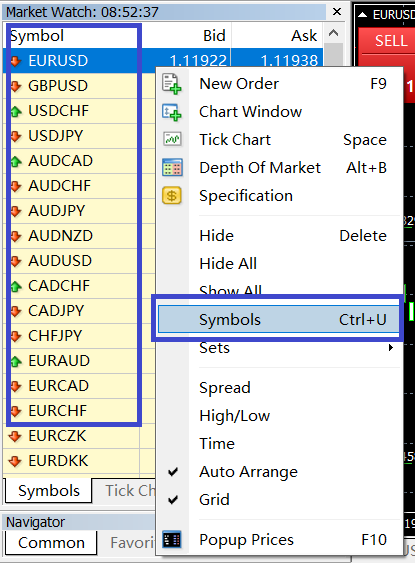This screenshot has width=415, height=563.
Task: Choose Hide from the context menu
Action: 279,236
